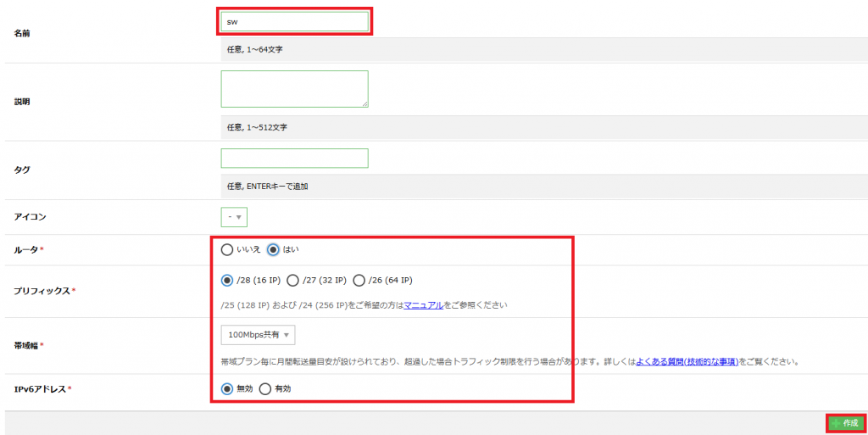The width and height of the screenshot is (868, 435).
Task: Expand the 100Mbps共有 bandwidth dropdown
Action: pyautogui.click(x=258, y=335)
